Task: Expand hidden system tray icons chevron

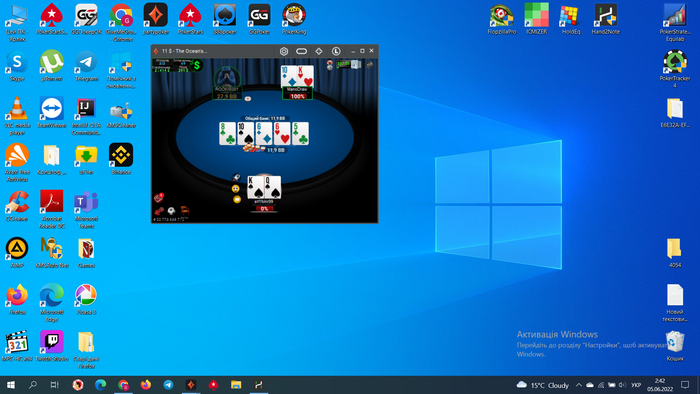Action: (x=579, y=385)
